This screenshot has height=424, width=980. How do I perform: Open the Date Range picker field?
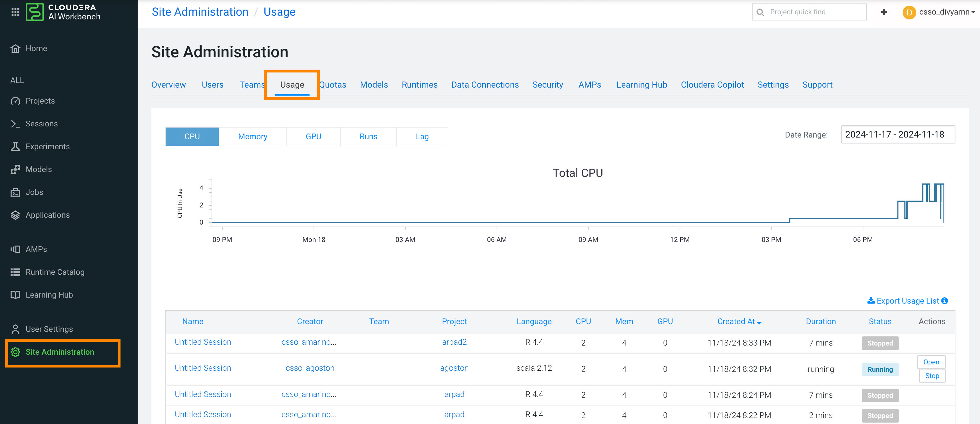(x=897, y=135)
